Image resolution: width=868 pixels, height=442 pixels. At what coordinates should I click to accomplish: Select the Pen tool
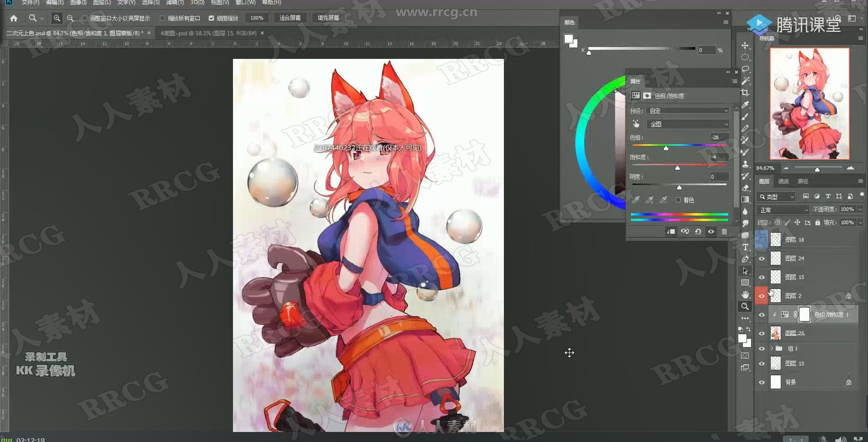tap(745, 259)
